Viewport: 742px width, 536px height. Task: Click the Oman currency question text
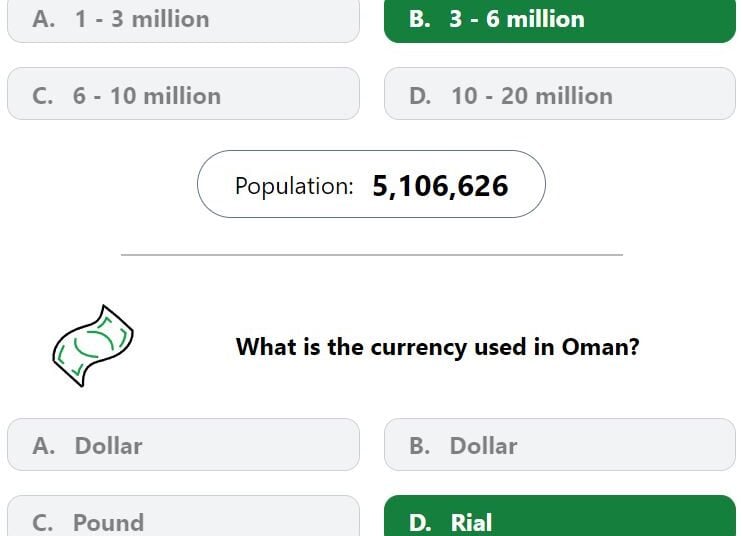pos(438,347)
